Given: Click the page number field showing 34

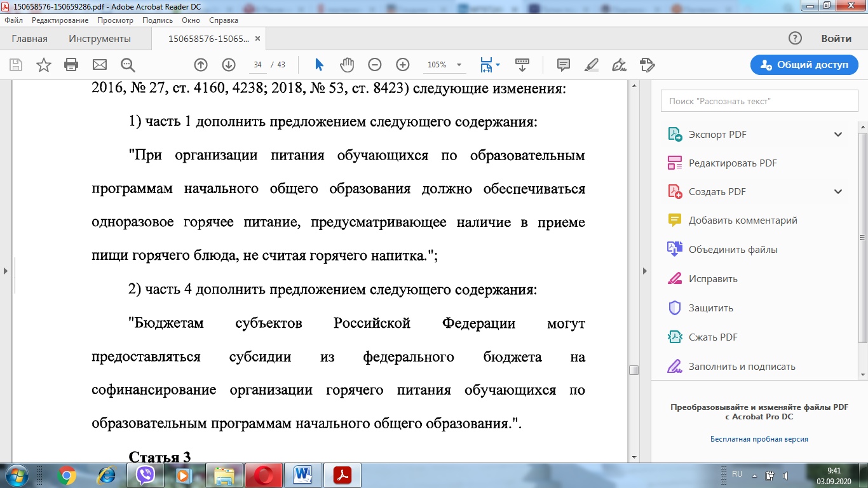Looking at the screenshot, I should 258,65.
